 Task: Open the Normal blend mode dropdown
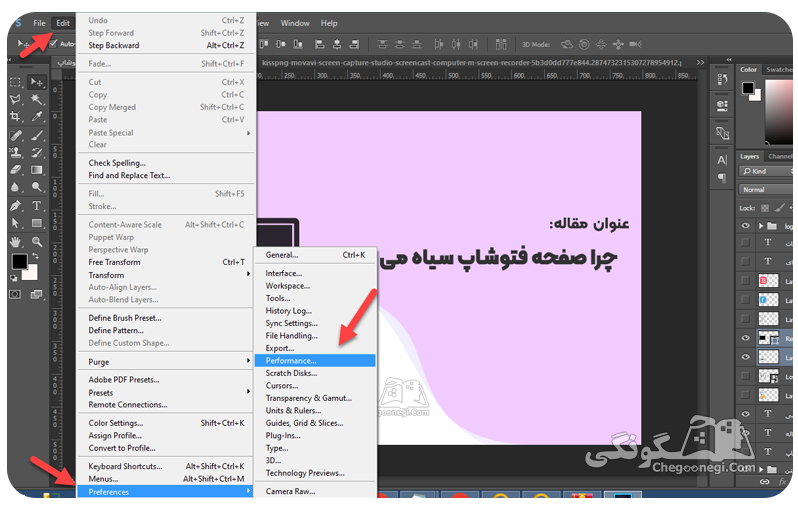[766, 190]
